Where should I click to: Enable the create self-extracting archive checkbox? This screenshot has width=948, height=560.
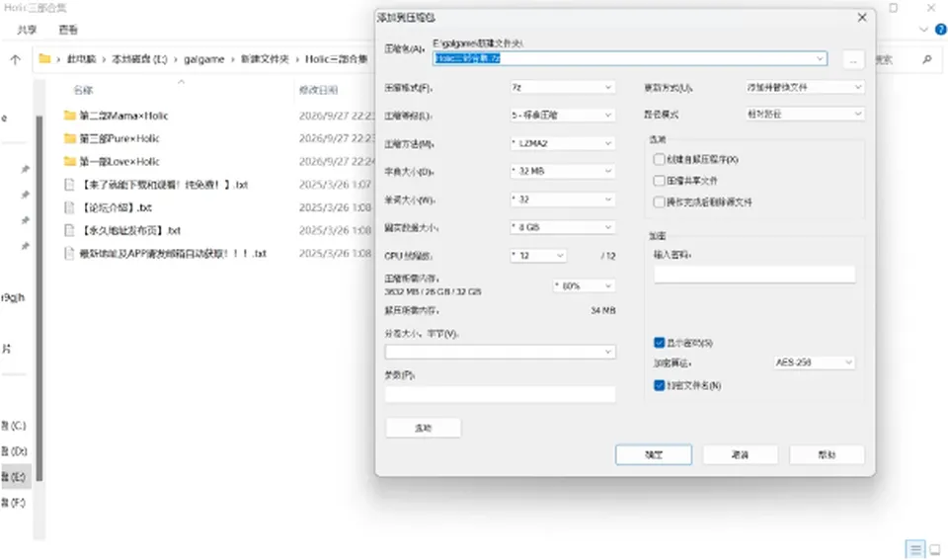click(659, 159)
